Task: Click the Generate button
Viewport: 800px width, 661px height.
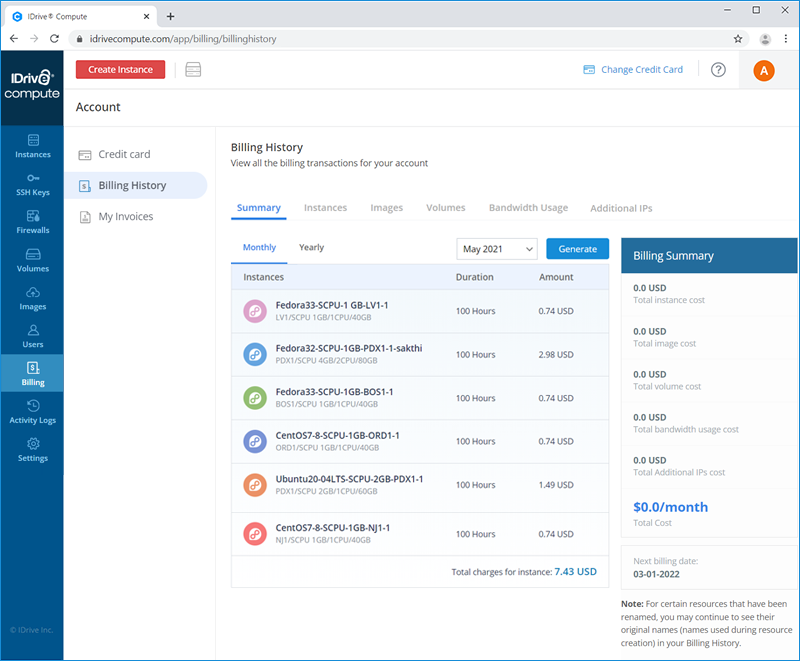Action: pos(578,249)
